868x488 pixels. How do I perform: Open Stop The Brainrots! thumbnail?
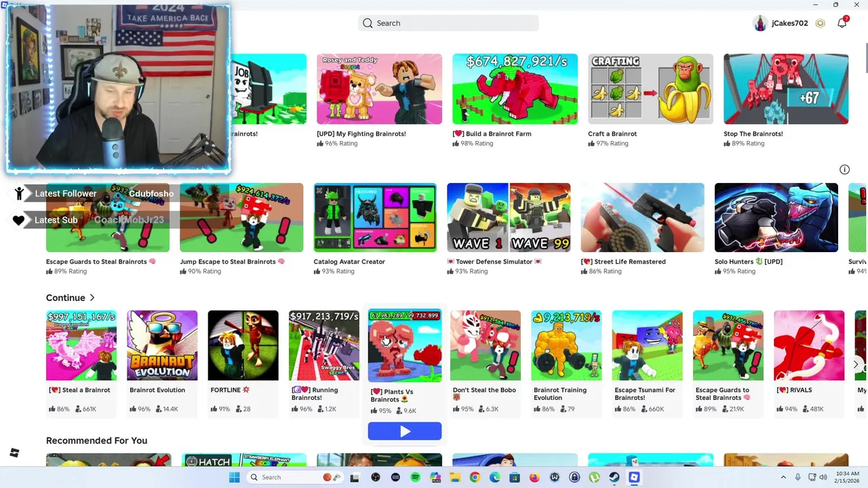pos(786,89)
